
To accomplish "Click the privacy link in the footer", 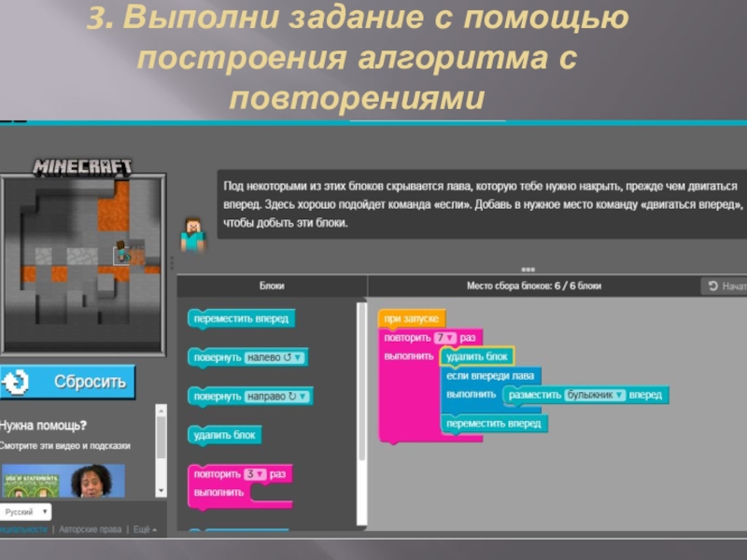I will point(24,529).
